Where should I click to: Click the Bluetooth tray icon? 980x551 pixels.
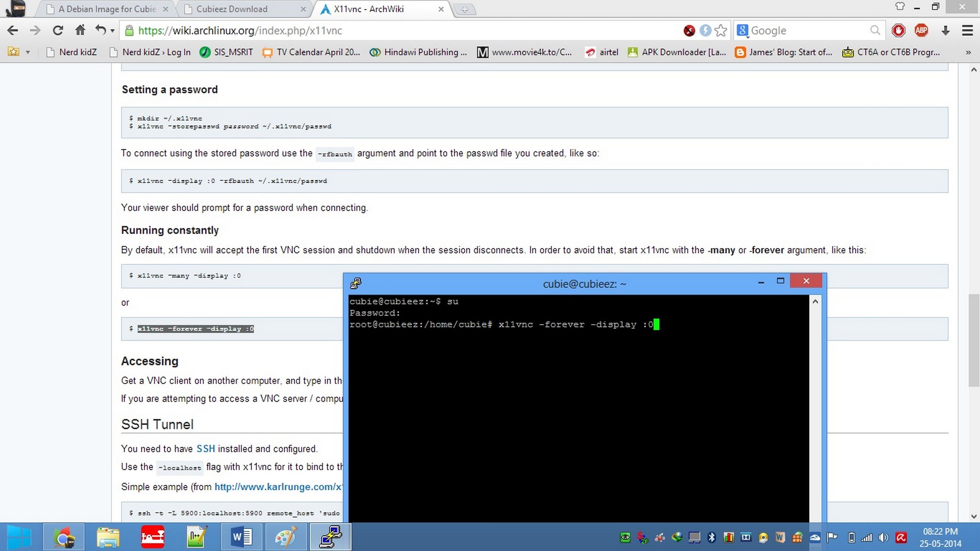point(711,538)
